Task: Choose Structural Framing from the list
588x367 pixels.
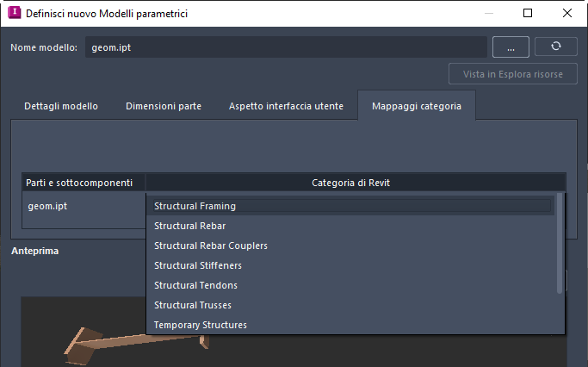Action: (x=350, y=206)
